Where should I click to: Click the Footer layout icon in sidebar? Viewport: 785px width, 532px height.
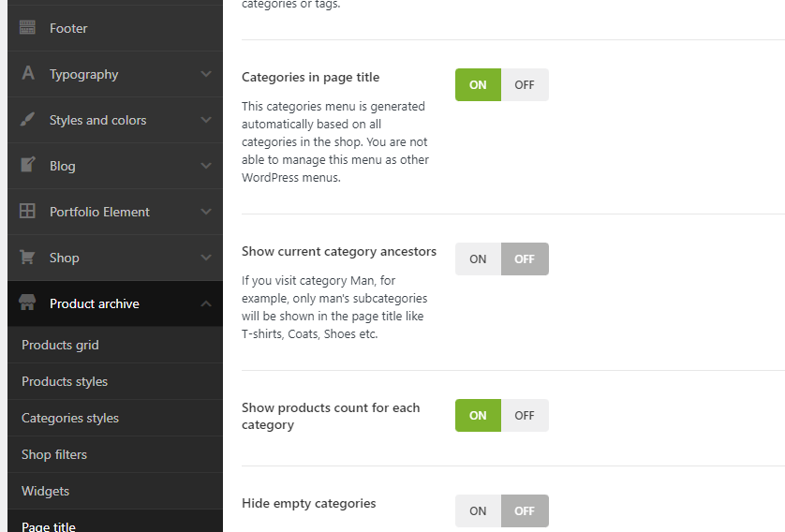coord(28,28)
